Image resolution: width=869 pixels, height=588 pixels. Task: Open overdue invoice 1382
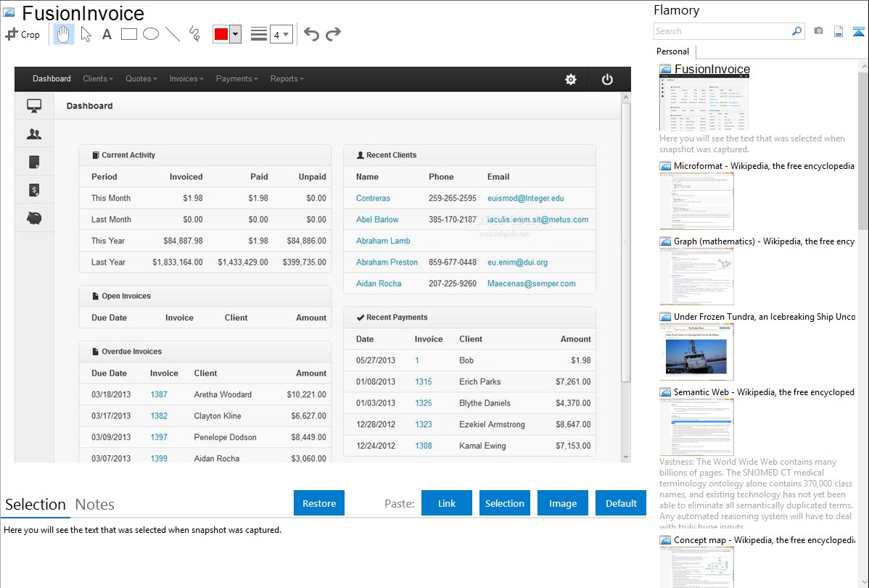[159, 415]
